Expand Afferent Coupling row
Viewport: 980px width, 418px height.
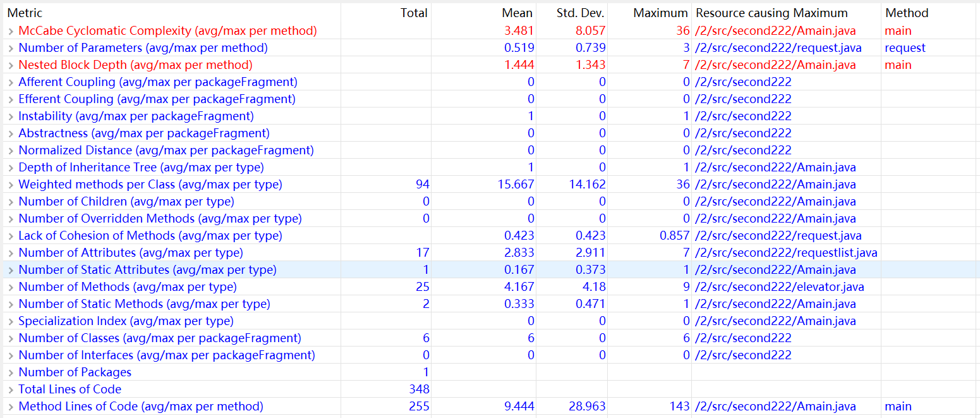11,82
